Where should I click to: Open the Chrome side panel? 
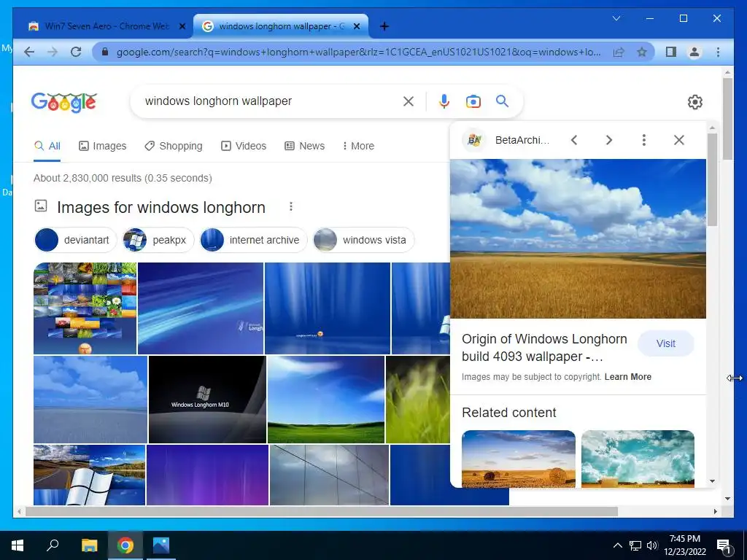pyautogui.click(x=671, y=52)
